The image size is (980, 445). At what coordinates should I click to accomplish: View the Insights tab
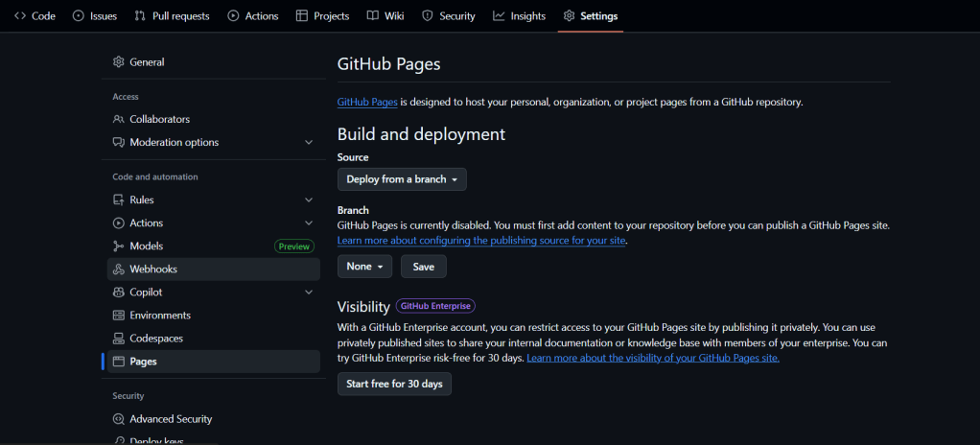520,16
